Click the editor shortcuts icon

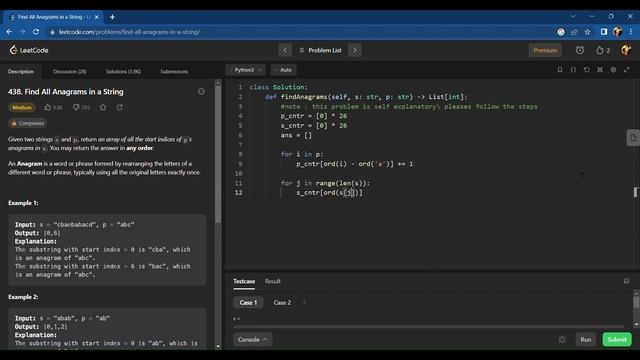pyautogui.click(x=600, y=70)
